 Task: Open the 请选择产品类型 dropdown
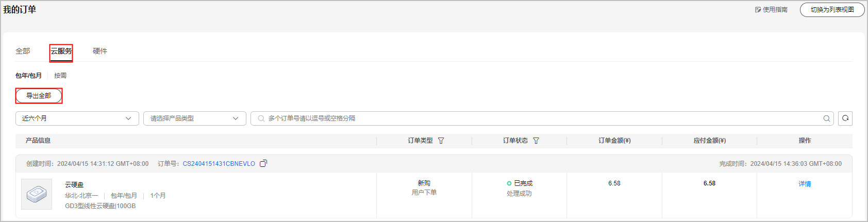195,118
